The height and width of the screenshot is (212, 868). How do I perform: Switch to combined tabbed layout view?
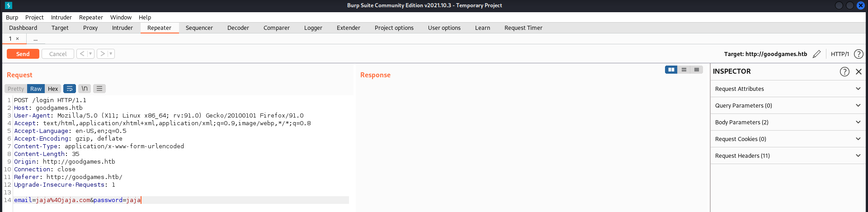697,70
